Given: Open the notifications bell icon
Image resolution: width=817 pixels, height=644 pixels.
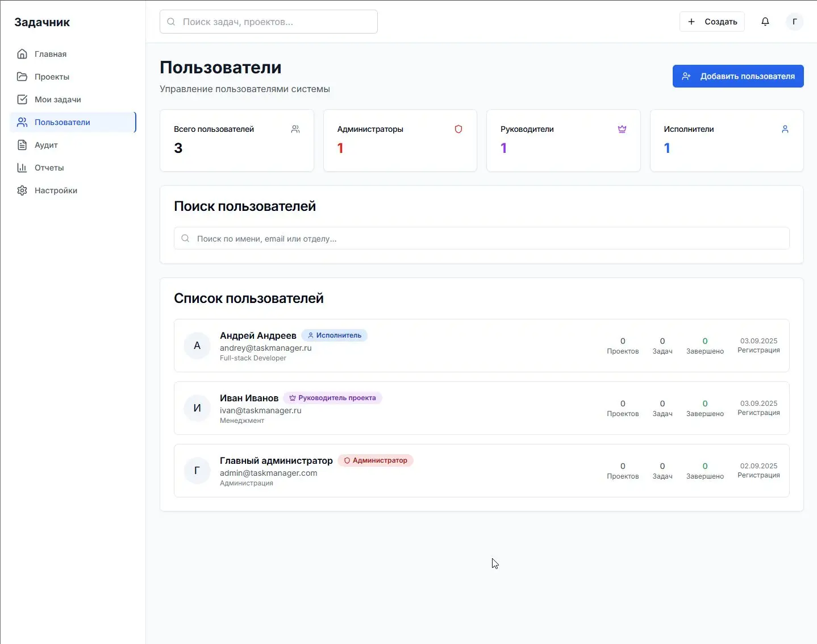Looking at the screenshot, I should click(x=765, y=21).
